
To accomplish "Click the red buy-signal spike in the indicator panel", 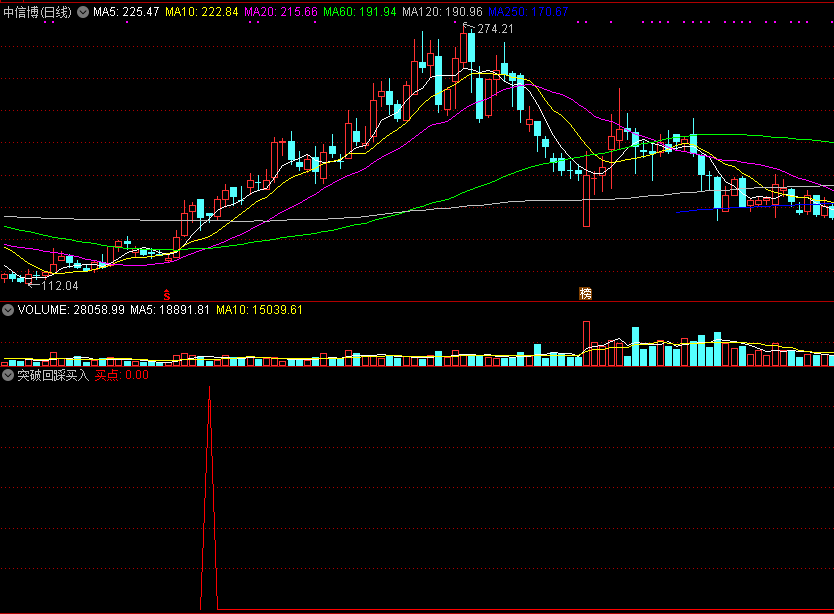I will [x=209, y=497].
